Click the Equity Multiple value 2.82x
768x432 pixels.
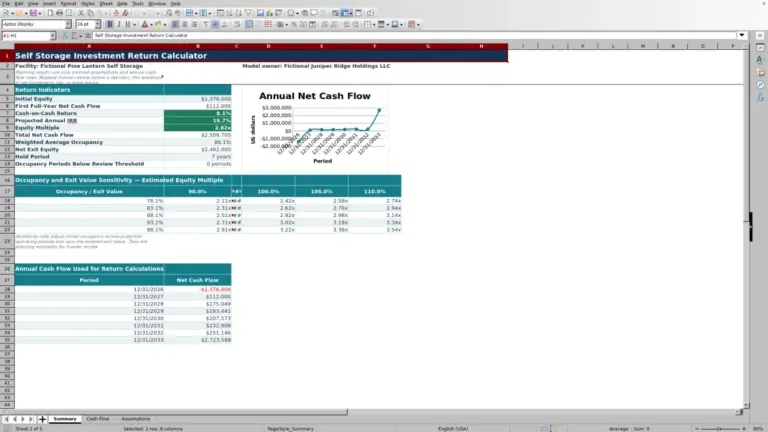point(197,128)
